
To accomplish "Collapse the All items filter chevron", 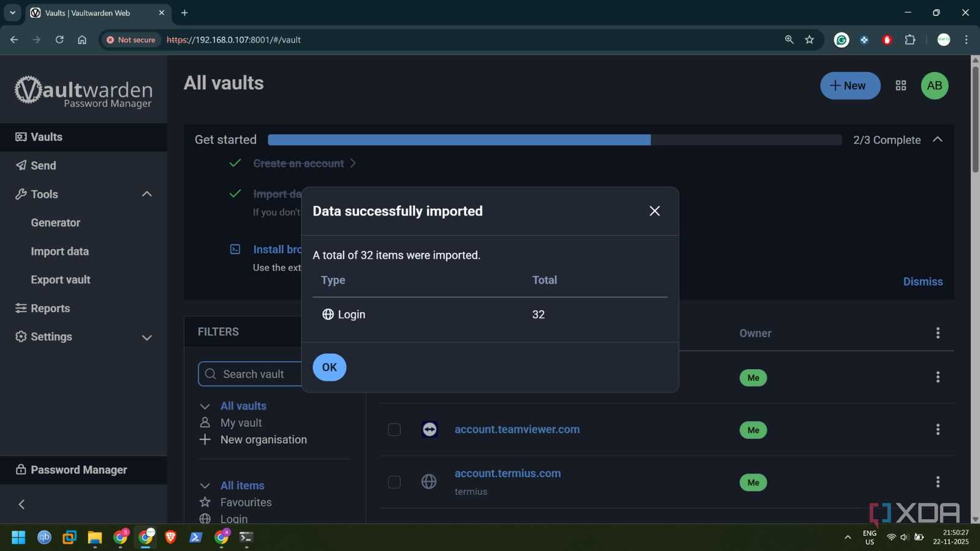I will pos(205,486).
